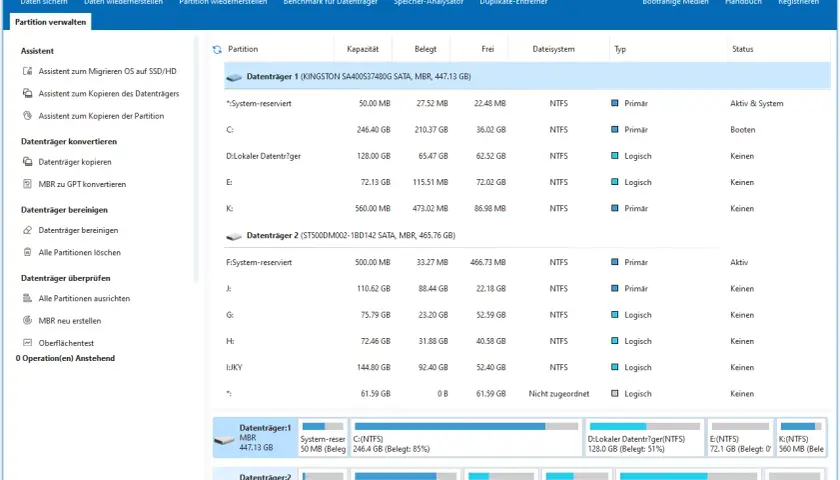This screenshot has width=840, height=480.
Task: Sort by the Status column header
Action: (x=742, y=49)
